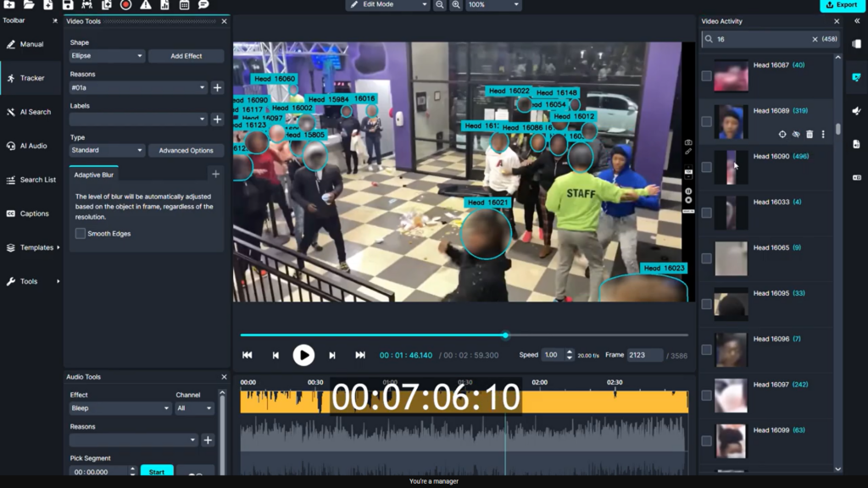
Task: Clear the Video Activity search with X
Action: coord(815,39)
